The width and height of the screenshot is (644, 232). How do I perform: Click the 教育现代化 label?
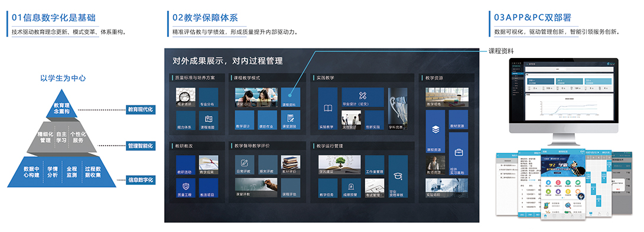click(140, 110)
